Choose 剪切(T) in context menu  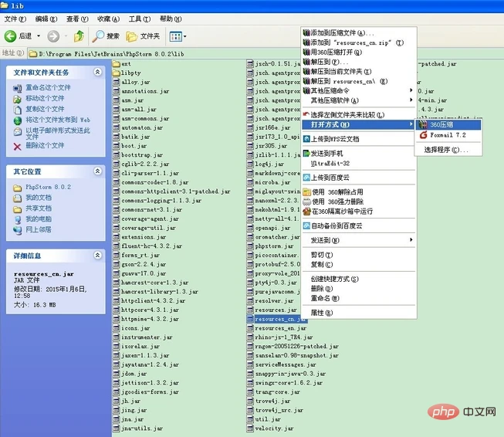click(358, 255)
